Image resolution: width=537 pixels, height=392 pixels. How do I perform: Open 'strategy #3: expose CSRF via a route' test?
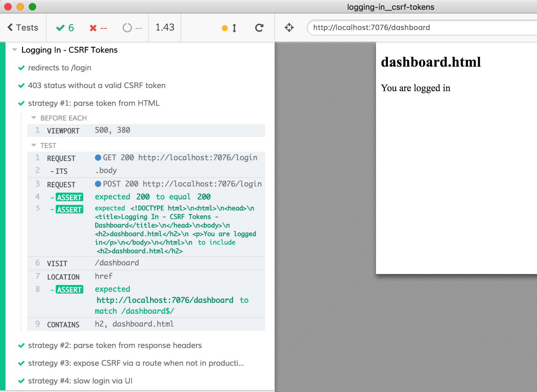click(x=136, y=363)
